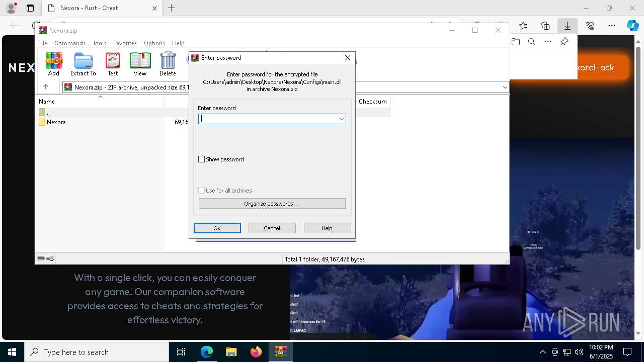644x362 pixels.
Task: Open the Copilot icon in Edge
Action: 632,26
